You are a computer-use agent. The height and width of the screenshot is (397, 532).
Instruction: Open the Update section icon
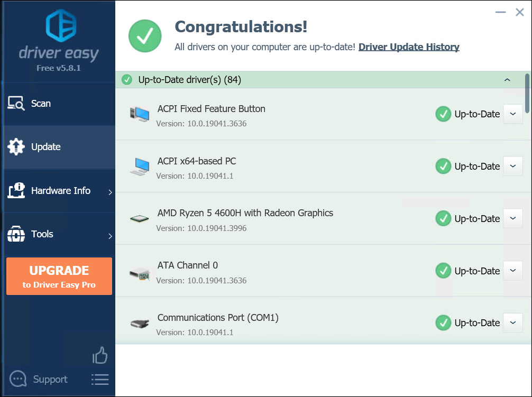(16, 147)
